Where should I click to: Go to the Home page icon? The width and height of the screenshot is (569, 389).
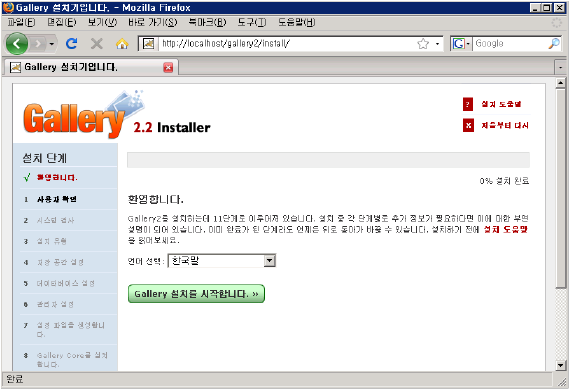(122, 44)
